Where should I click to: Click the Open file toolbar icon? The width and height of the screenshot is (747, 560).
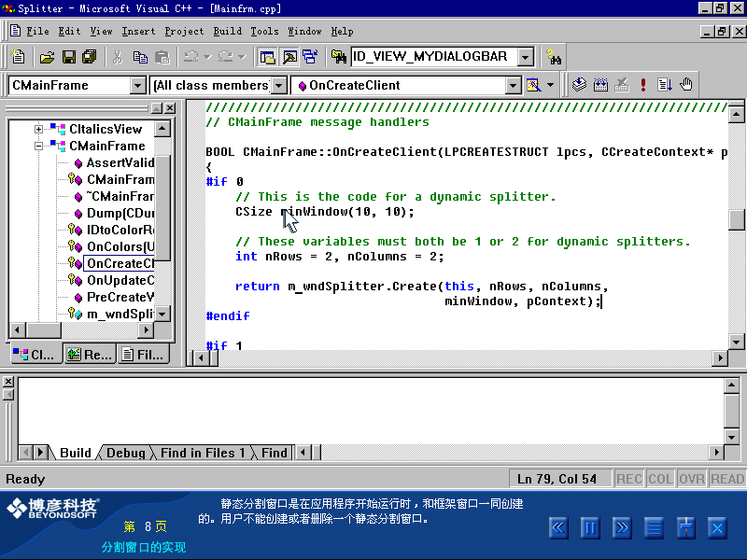pos(47,57)
